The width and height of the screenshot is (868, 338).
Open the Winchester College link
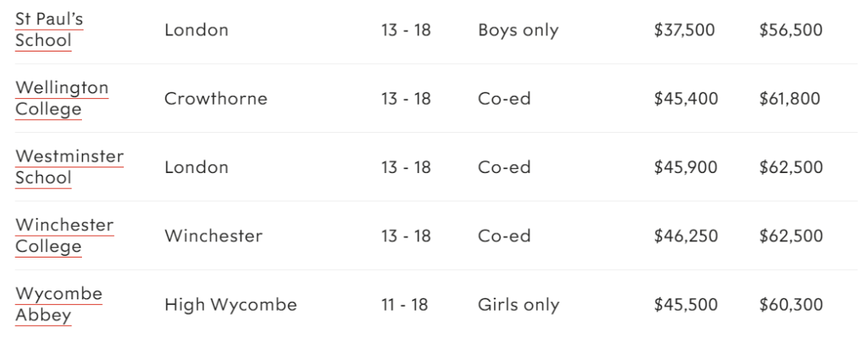pos(64,236)
